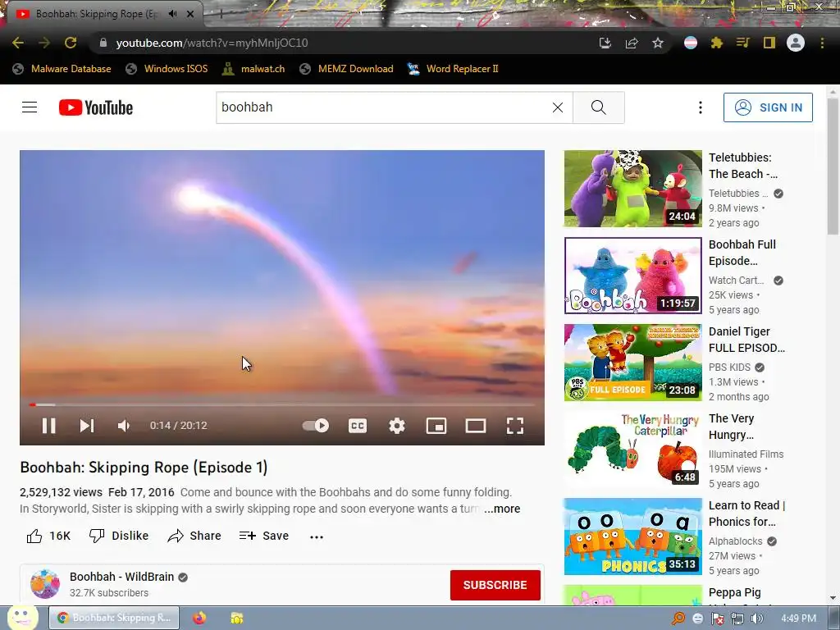Launch Firefox from the taskbar

click(199, 618)
